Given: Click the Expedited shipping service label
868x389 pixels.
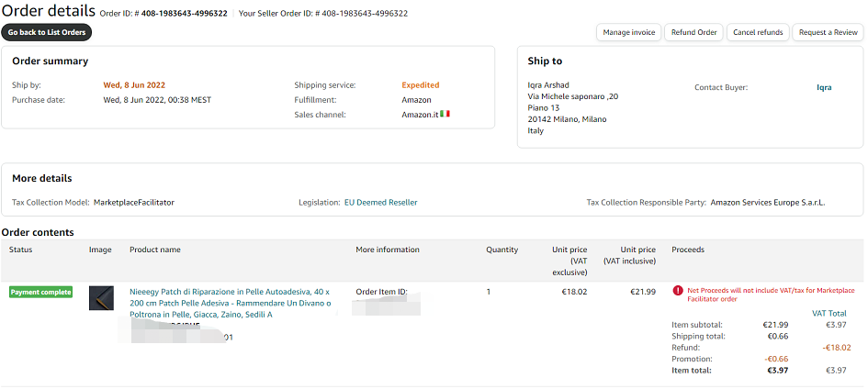Looking at the screenshot, I should (421, 85).
